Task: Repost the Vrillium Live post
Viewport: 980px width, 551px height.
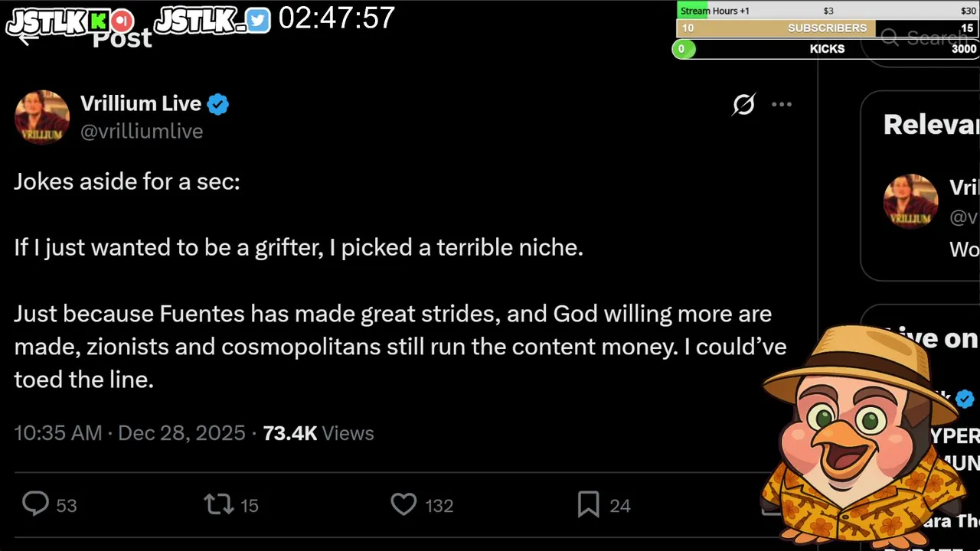Action: (218, 504)
